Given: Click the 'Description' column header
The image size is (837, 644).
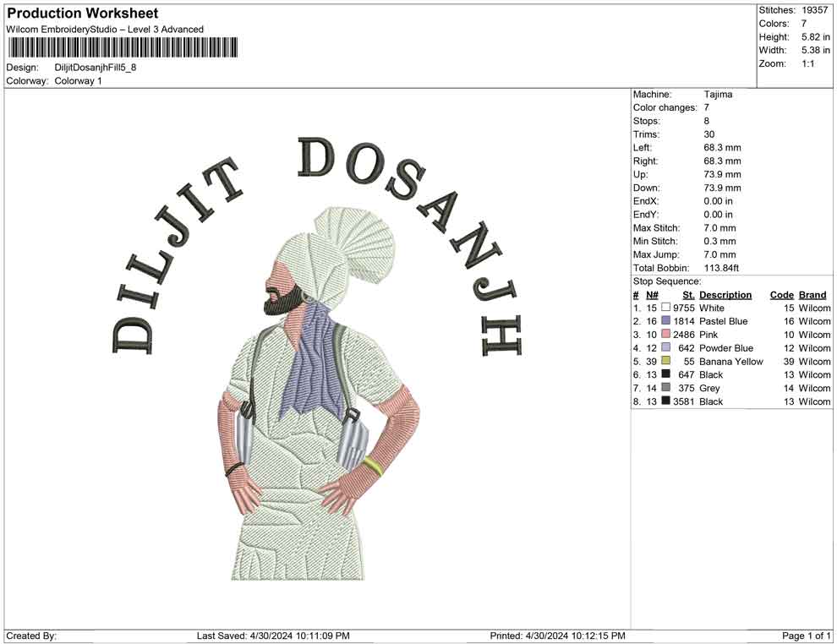Looking at the screenshot, I should tap(725, 295).
